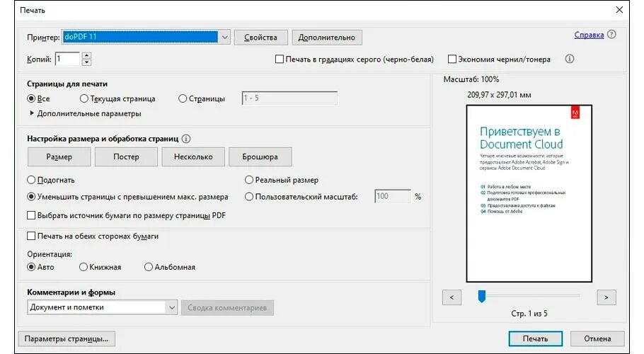Open the printer dropdown list
Screen dimensions: 644x354
coord(224,37)
